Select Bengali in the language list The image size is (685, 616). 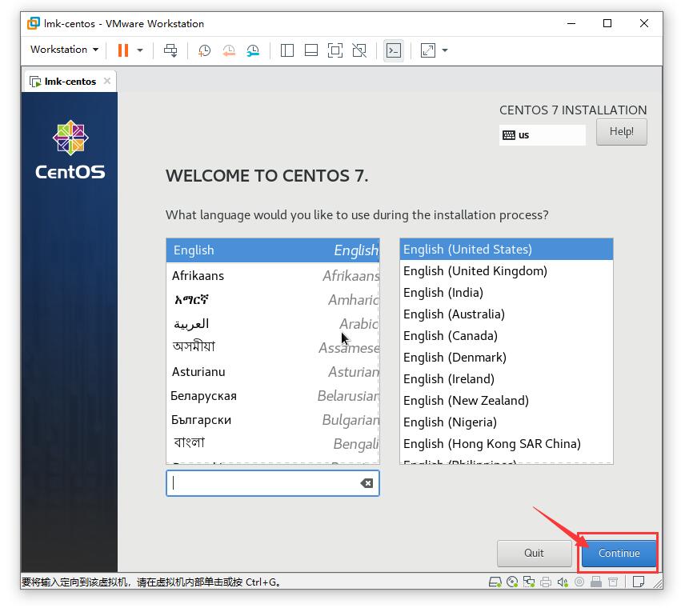click(273, 444)
